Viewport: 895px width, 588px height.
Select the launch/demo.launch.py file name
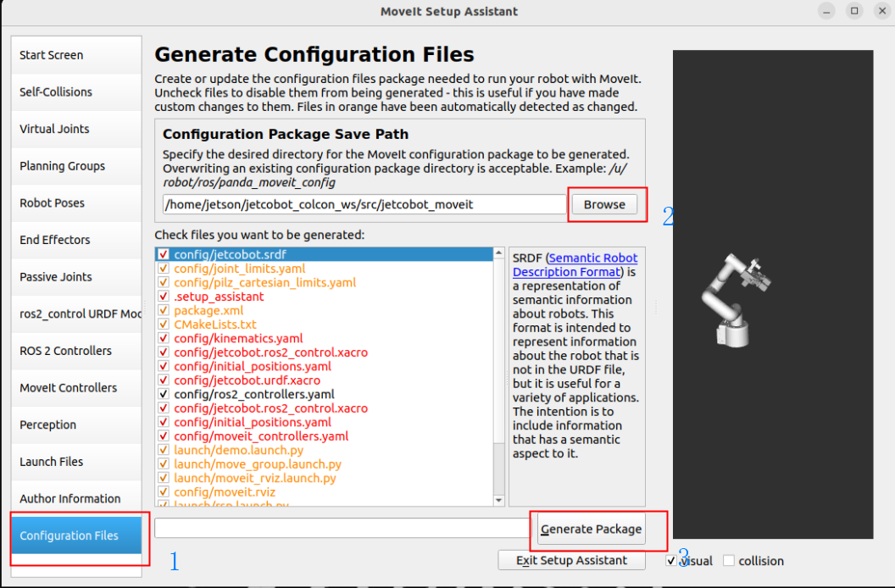239,451
